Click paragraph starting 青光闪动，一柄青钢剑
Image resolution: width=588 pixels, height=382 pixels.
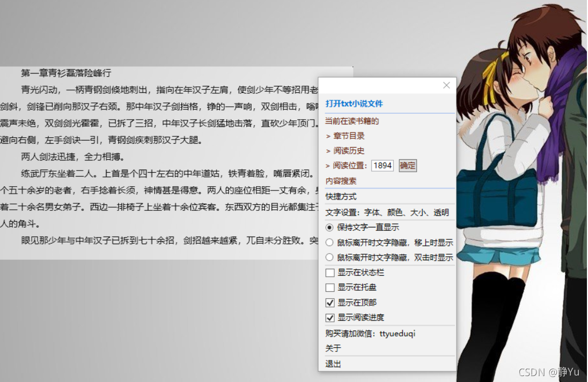159,114
